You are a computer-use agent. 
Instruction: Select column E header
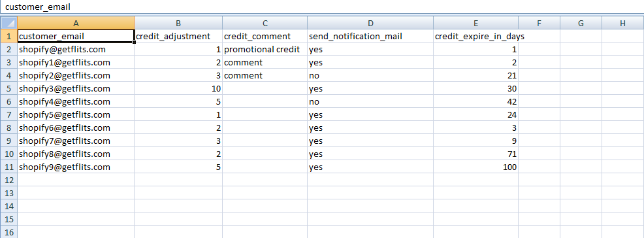475,23
